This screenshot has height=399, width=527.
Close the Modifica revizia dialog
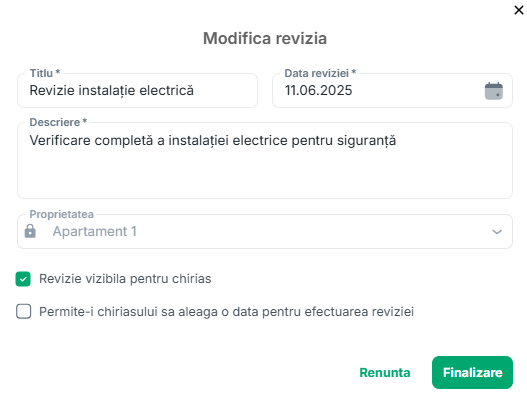519,10
